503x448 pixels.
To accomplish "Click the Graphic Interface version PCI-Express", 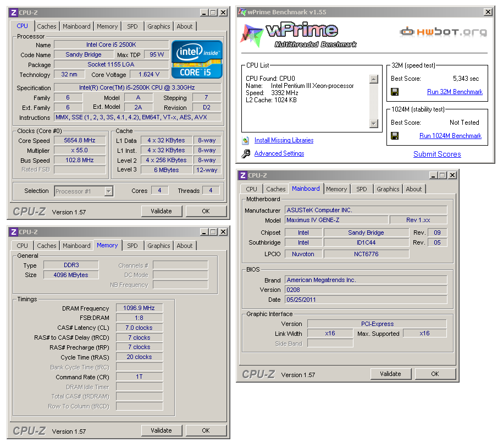I will point(377,324).
